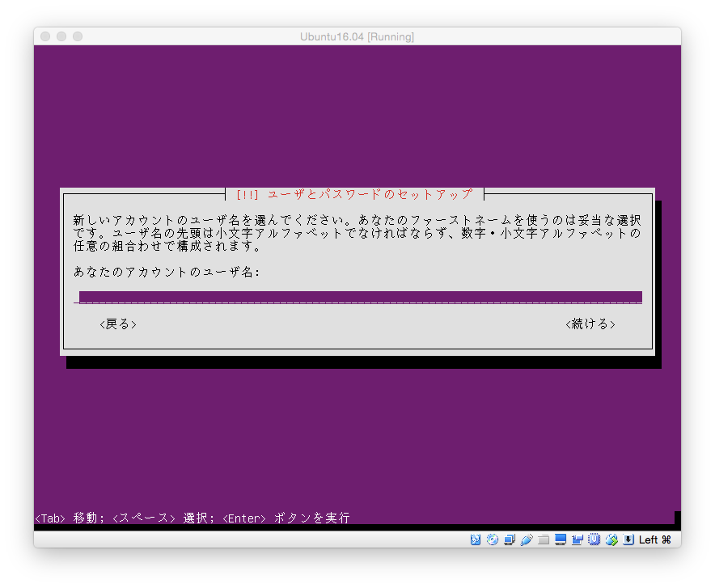
Task: Select the 戻る (Back) button
Action: click(117, 324)
